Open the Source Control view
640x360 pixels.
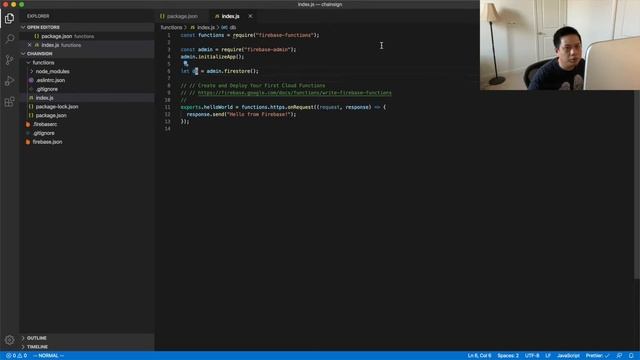(9, 60)
